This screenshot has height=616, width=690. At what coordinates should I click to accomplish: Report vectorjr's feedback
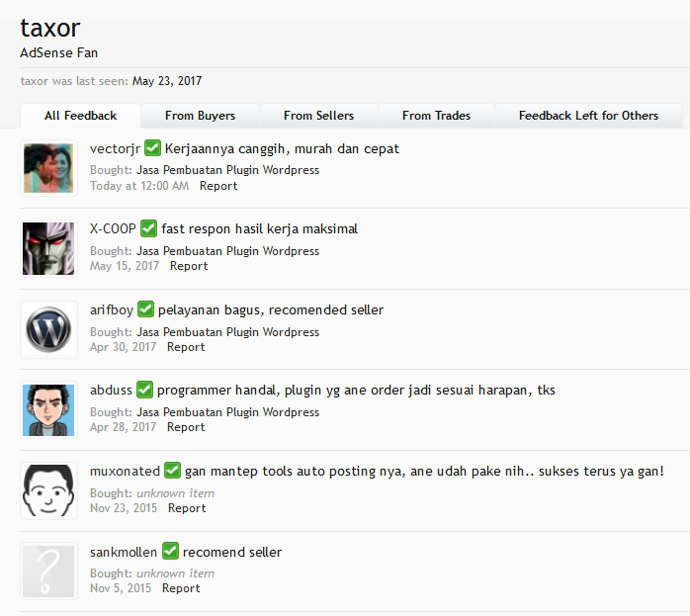pos(218,186)
